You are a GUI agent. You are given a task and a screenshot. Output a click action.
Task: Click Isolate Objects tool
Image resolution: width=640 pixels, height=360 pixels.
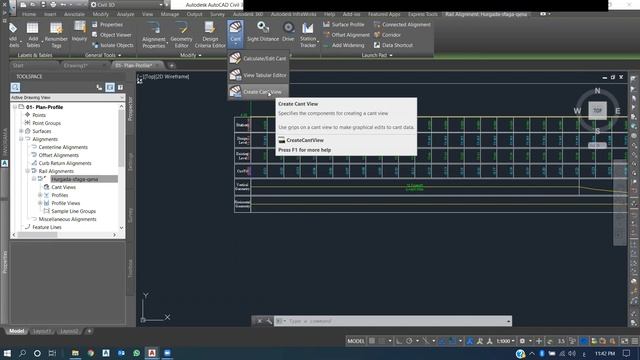point(113,45)
